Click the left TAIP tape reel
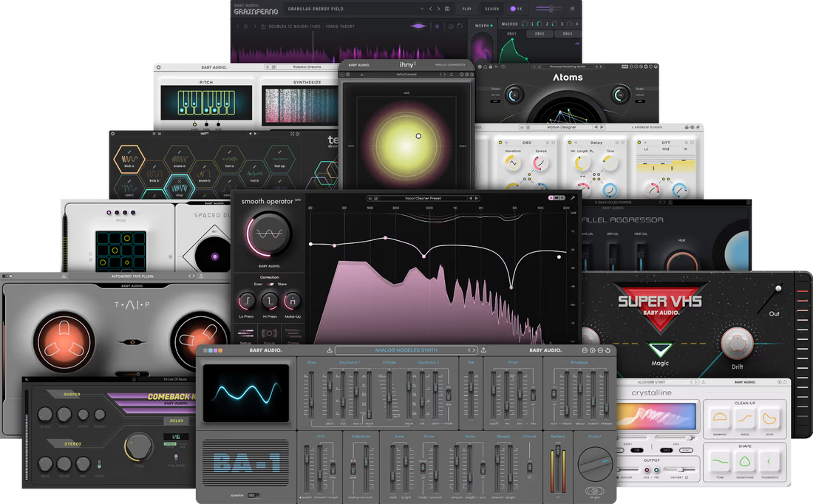 [x=65, y=341]
